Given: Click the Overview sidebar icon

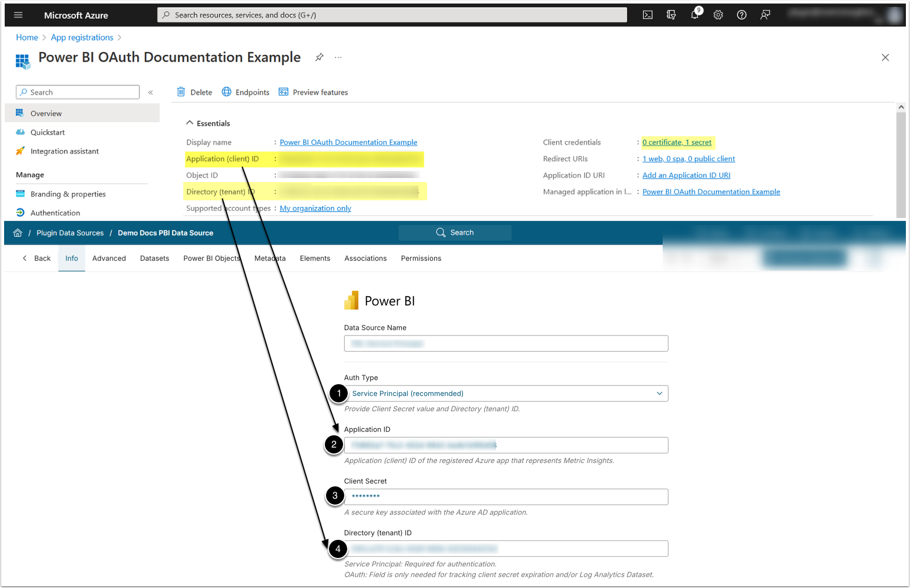Looking at the screenshot, I should [20, 113].
